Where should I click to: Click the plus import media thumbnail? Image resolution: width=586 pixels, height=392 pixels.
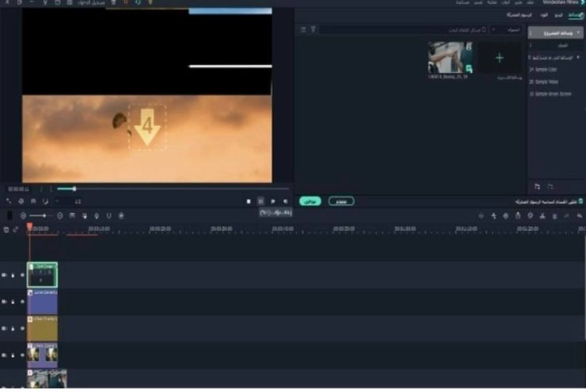500,58
